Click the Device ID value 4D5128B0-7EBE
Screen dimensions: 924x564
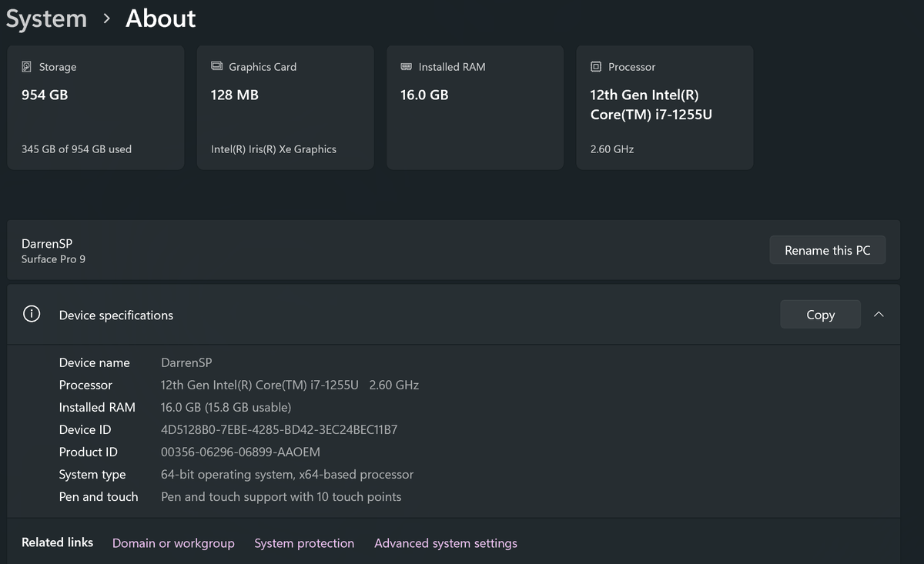279,429
